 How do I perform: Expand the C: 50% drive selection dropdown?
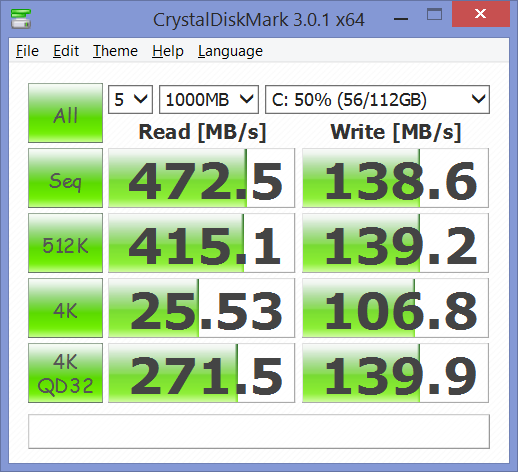tap(377, 99)
